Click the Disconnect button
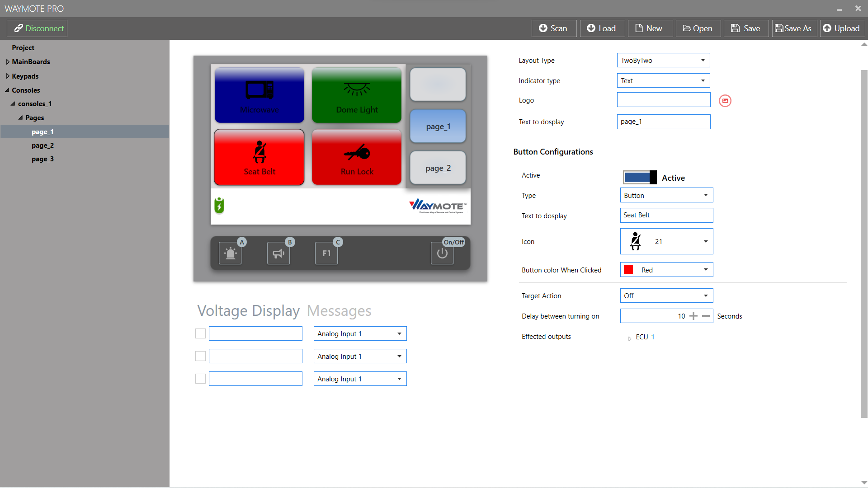Viewport: 868px width, 488px height. click(38, 28)
